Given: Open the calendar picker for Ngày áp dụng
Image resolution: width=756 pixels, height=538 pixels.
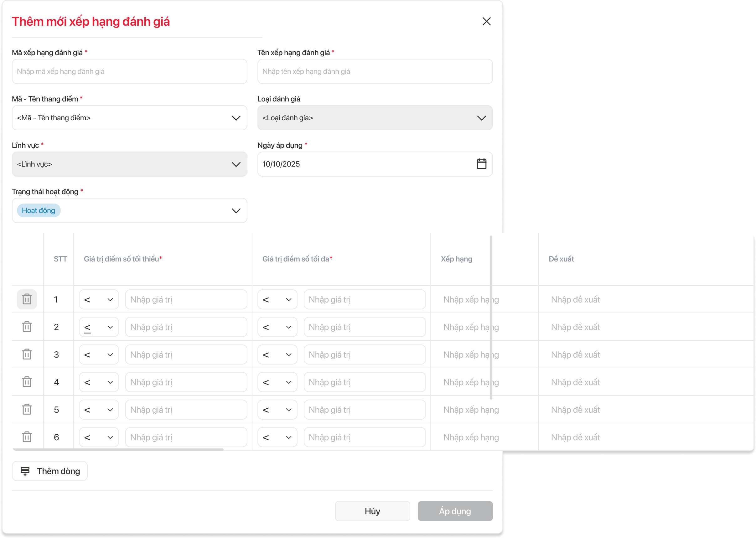Looking at the screenshot, I should coord(481,164).
